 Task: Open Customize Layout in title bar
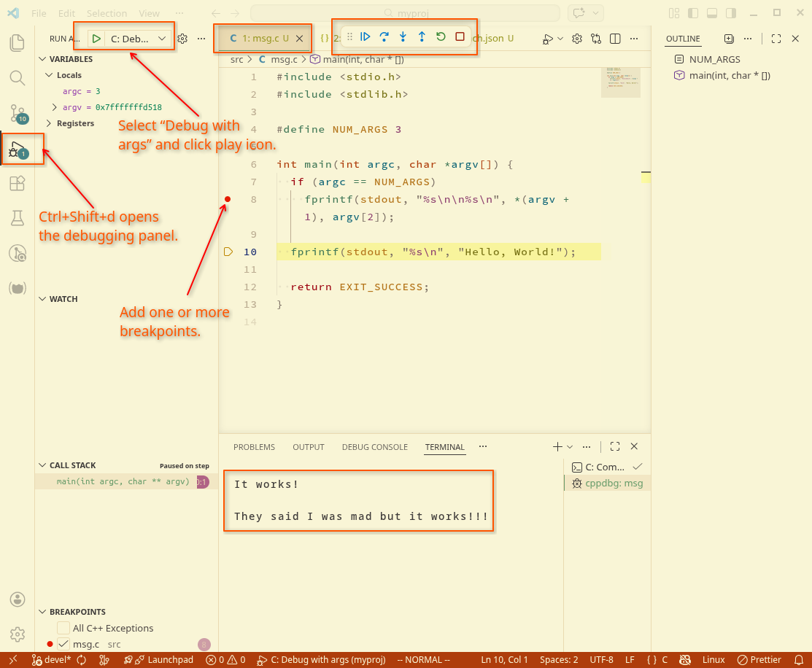(x=673, y=13)
